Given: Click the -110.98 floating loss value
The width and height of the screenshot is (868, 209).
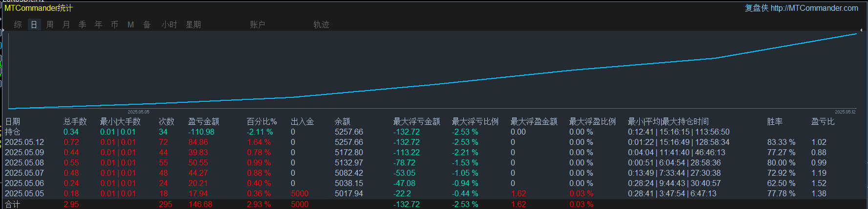Looking at the screenshot, I should tap(201, 132).
